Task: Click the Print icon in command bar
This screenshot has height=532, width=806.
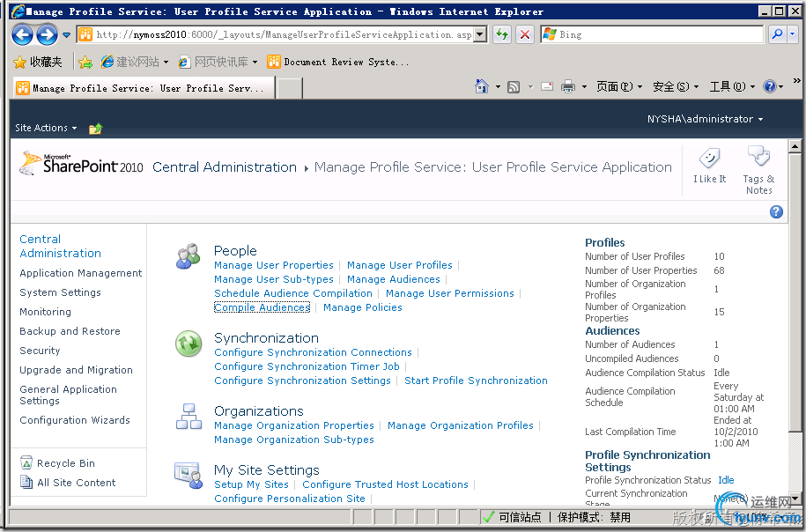Action: (568, 86)
